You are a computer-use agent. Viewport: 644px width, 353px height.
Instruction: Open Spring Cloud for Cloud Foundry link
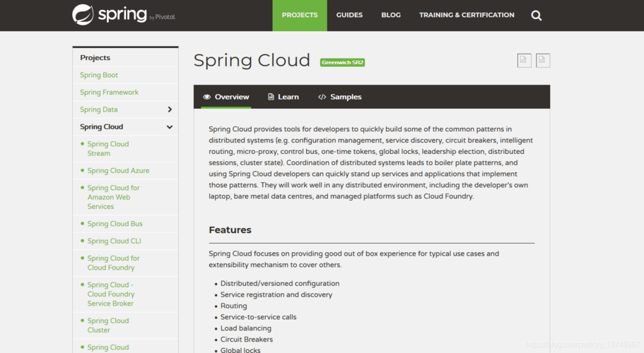point(113,263)
